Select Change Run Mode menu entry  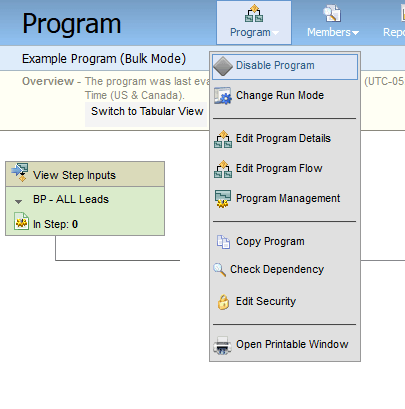pos(285,96)
